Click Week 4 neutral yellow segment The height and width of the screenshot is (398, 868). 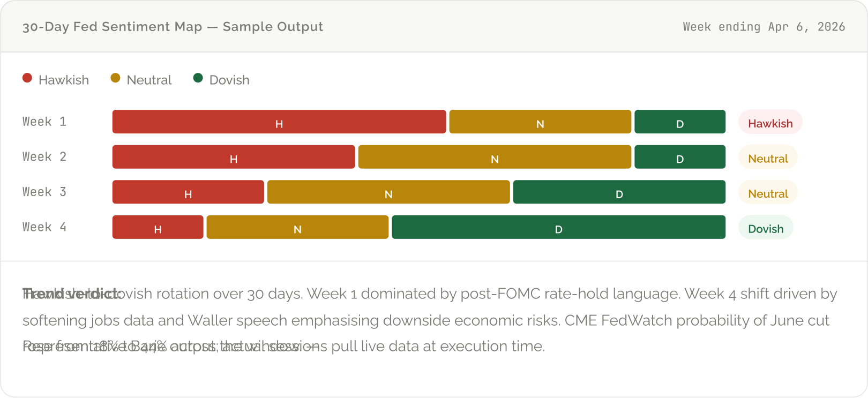pos(297,227)
